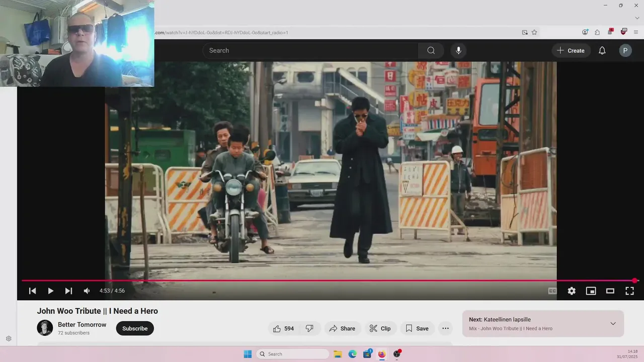The image size is (644, 362).
Task: Switch to Firefox on the taskbar
Action: tap(382, 354)
